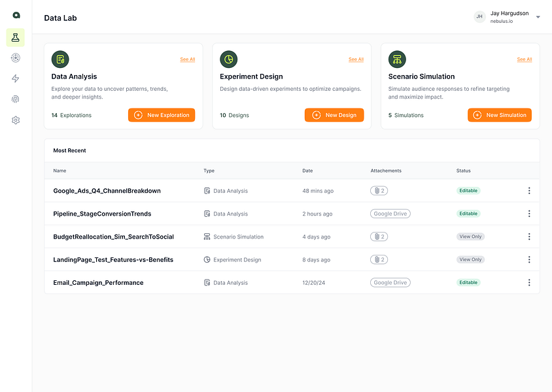
Task: Open the target audience sidebar icon
Action: pos(16,57)
